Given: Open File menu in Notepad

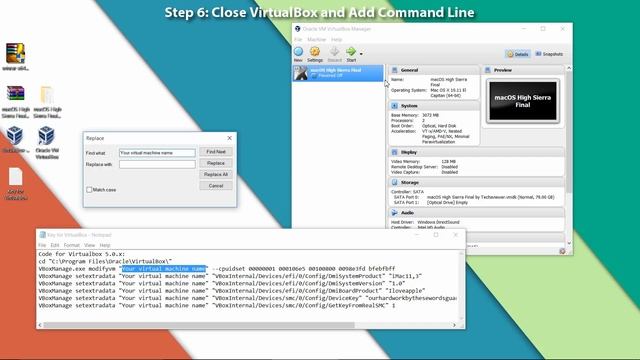Looking at the screenshot, I should coord(42,245).
